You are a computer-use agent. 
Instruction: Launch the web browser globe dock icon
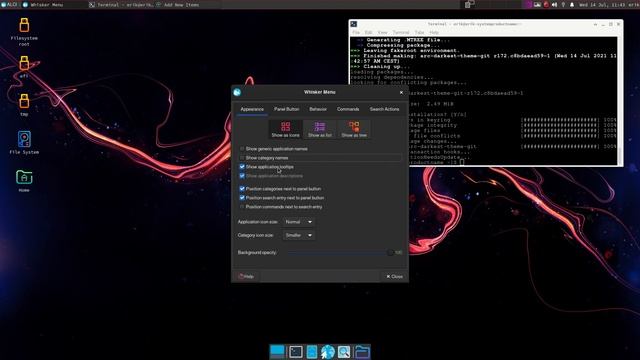click(327, 351)
